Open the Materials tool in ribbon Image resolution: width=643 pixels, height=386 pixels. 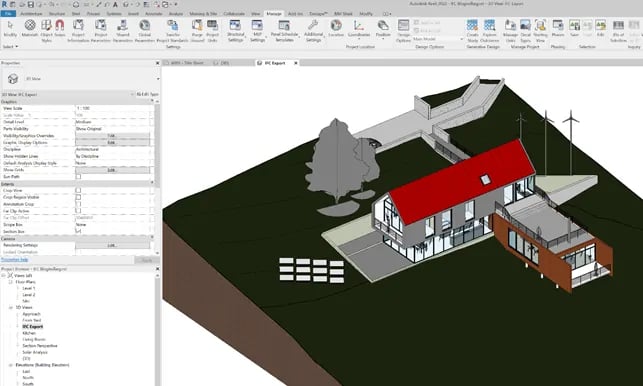[30, 28]
